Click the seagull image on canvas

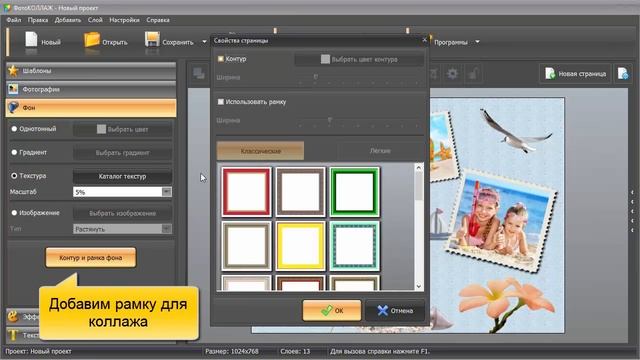[515, 131]
